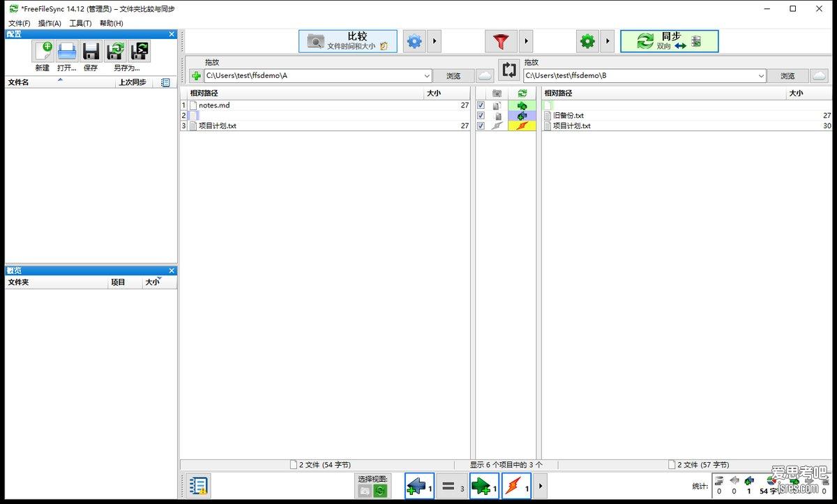The image size is (837, 504).
Task: Click the 比较 compare button
Action: tap(348, 41)
